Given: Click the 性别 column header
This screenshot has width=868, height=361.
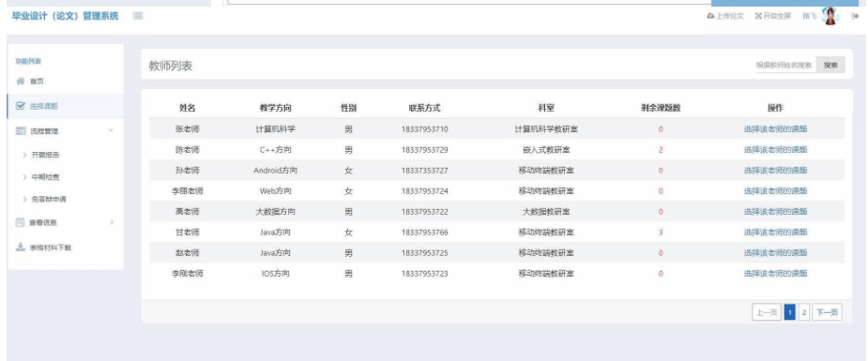Looking at the screenshot, I should (348, 109).
